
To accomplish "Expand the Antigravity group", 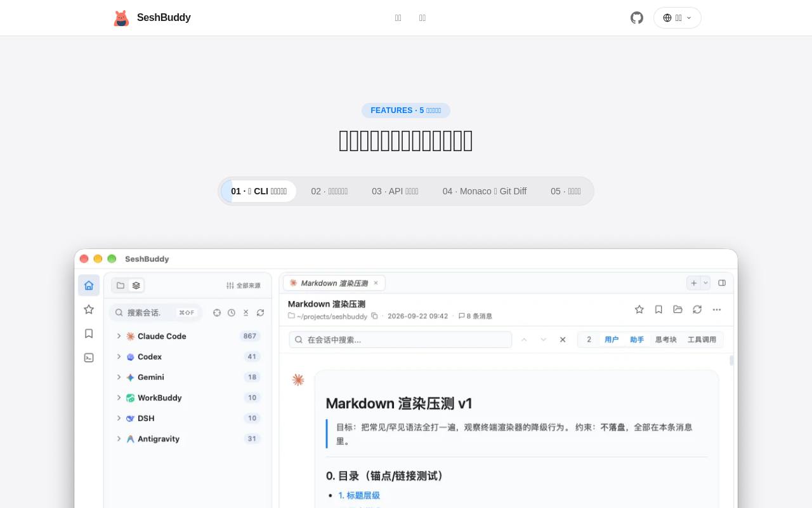I will click(119, 438).
